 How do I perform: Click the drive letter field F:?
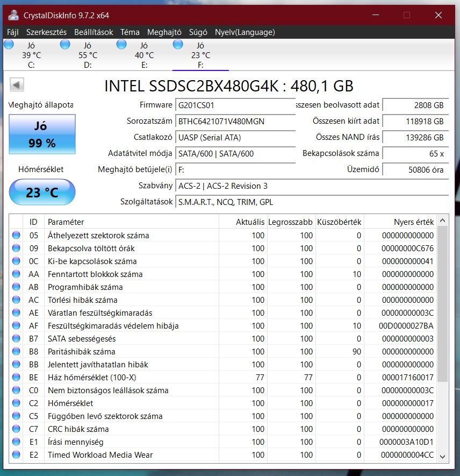coord(235,170)
